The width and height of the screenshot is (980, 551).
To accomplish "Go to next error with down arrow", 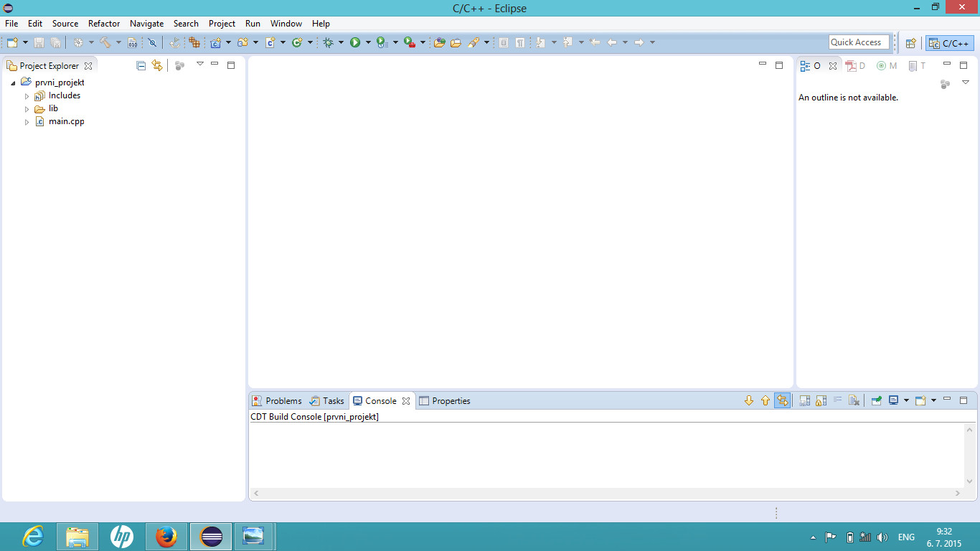I will point(749,401).
